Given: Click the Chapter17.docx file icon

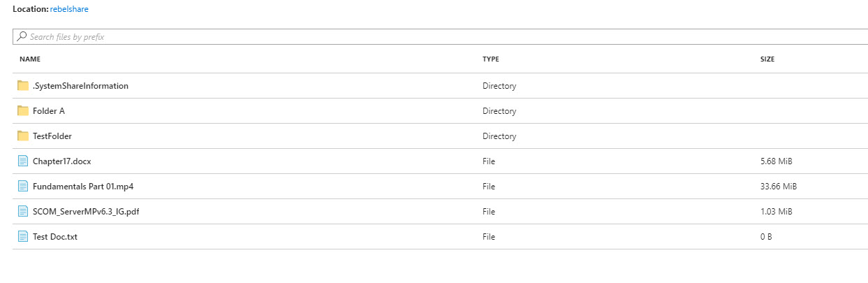Looking at the screenshot, I should [x=23, y=161].
